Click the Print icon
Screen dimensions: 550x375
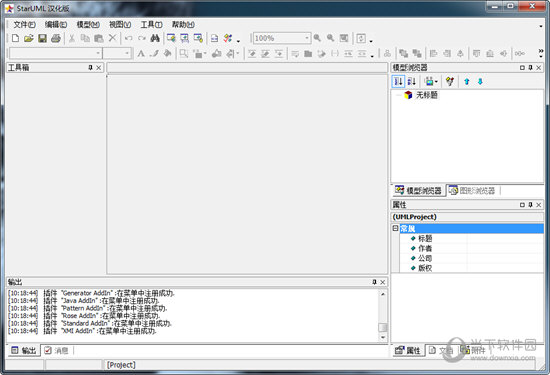point(56,38)
